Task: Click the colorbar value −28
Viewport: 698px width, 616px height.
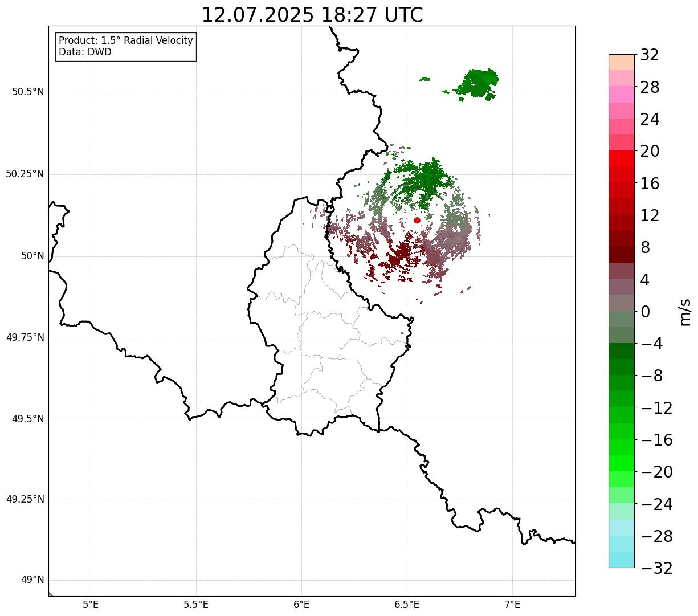Action: 656,536
